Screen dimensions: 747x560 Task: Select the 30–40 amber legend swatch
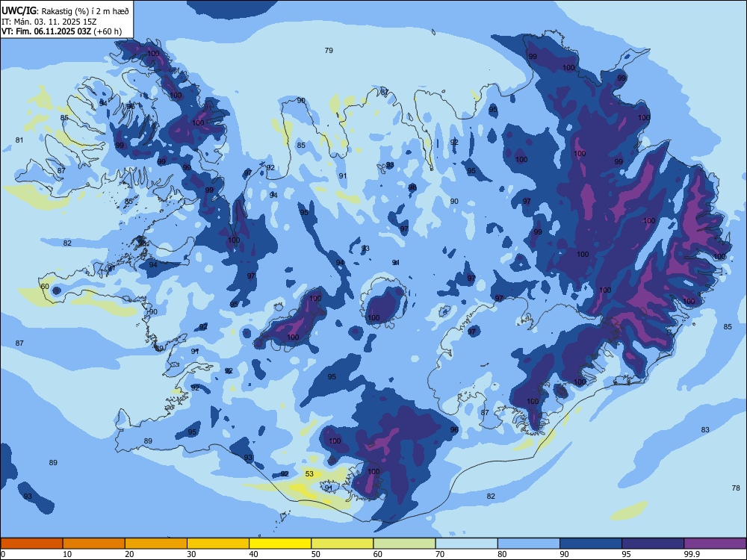pos(218,544)
